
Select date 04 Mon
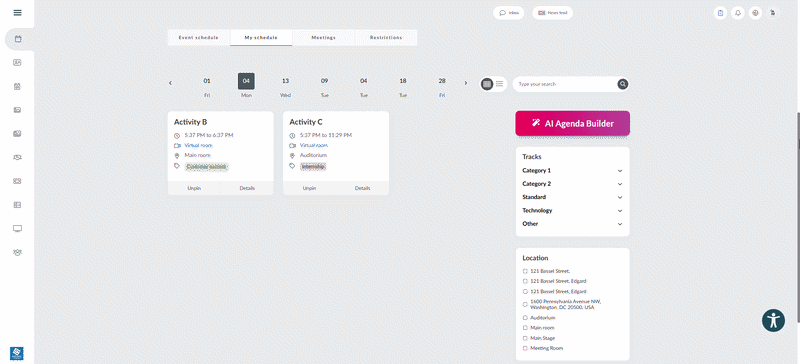click(x=246, y=86)
